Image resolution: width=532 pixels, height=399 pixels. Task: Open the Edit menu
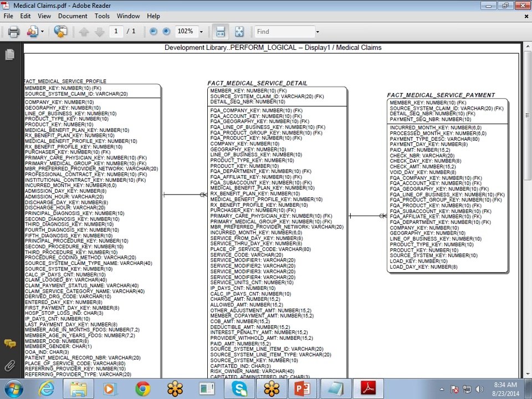pos(25,16)
